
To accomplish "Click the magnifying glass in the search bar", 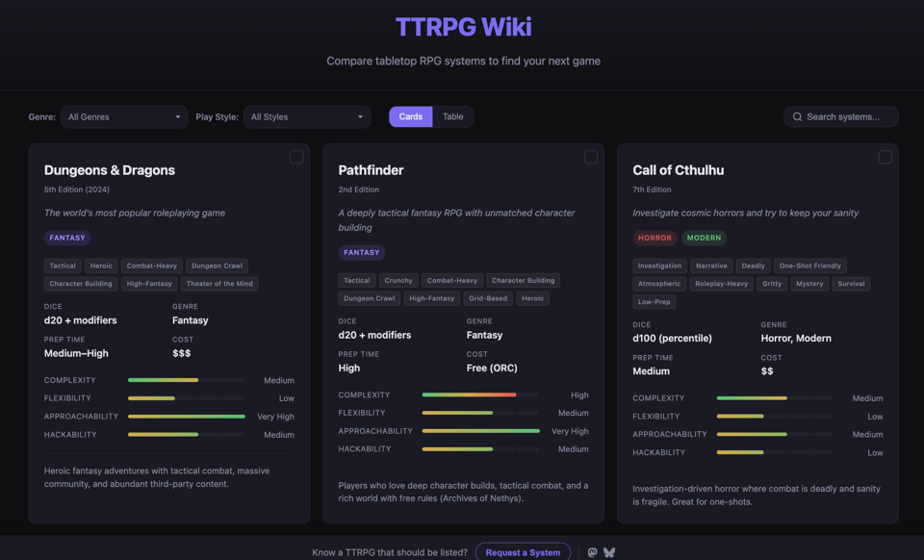I will point(797,116).
